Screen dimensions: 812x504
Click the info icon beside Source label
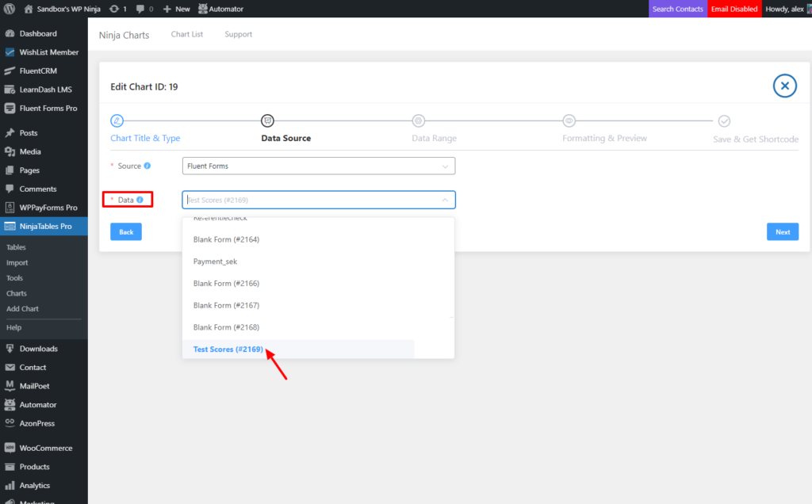point(147,166)
